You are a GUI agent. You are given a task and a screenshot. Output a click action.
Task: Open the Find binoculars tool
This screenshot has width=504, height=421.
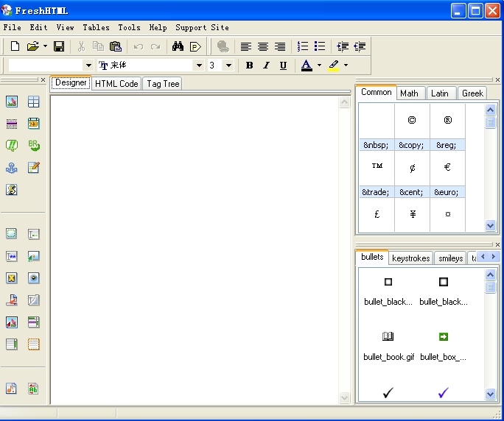(x=178, y=46)
